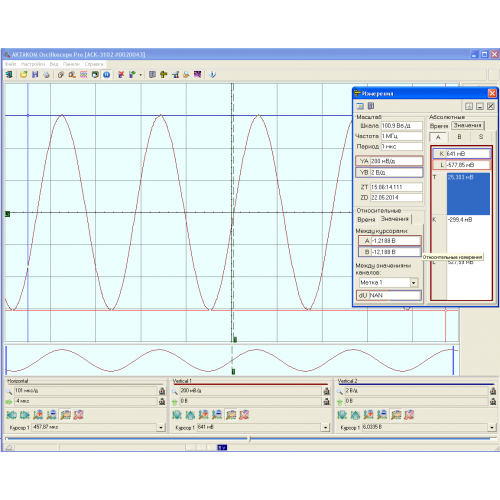
Task: Open the Horizontal Курсор 1 dropdown
Action: (x=161, y=427)
